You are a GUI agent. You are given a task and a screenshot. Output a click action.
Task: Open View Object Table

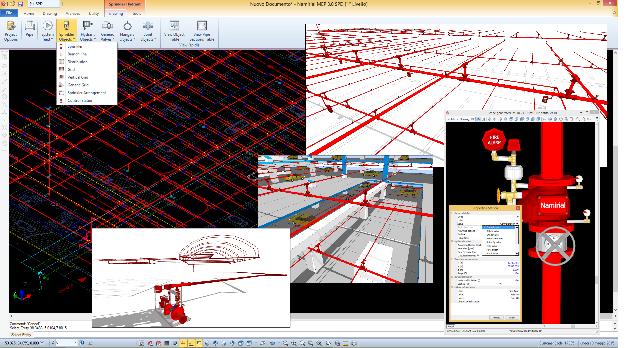tap(174, 31)
